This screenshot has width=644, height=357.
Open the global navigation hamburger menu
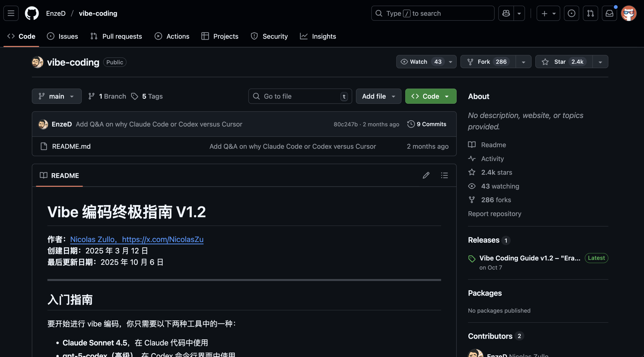point(11,13)
